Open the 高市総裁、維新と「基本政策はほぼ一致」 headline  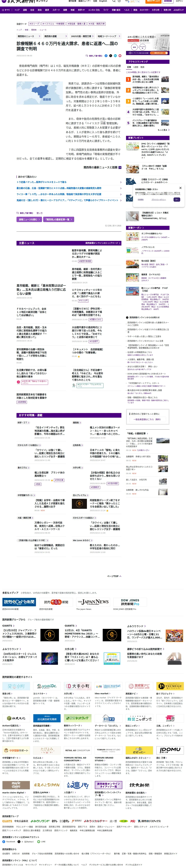tap(41, 289)
